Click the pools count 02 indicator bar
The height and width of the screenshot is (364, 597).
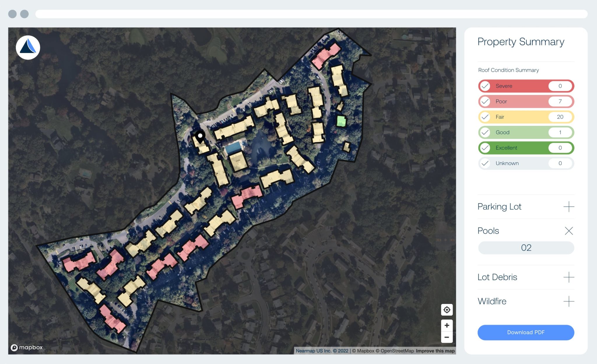526,248
